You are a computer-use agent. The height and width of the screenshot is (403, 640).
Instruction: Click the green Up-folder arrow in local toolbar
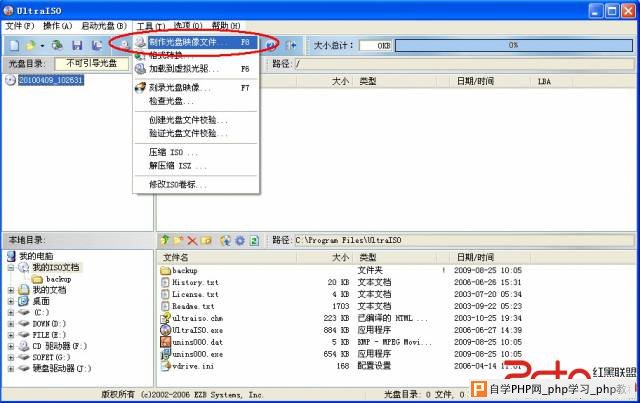(x=164, y=240)
